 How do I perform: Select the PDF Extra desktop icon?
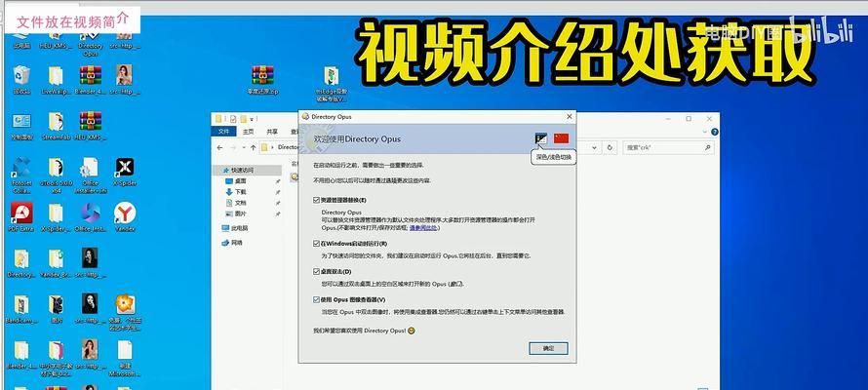[x=21, y=216]
